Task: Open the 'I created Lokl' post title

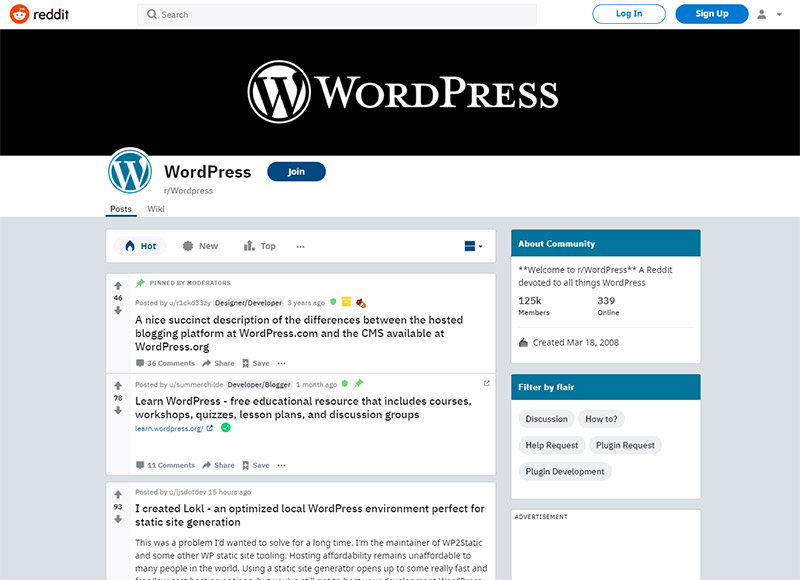Action: click(310, 515)
